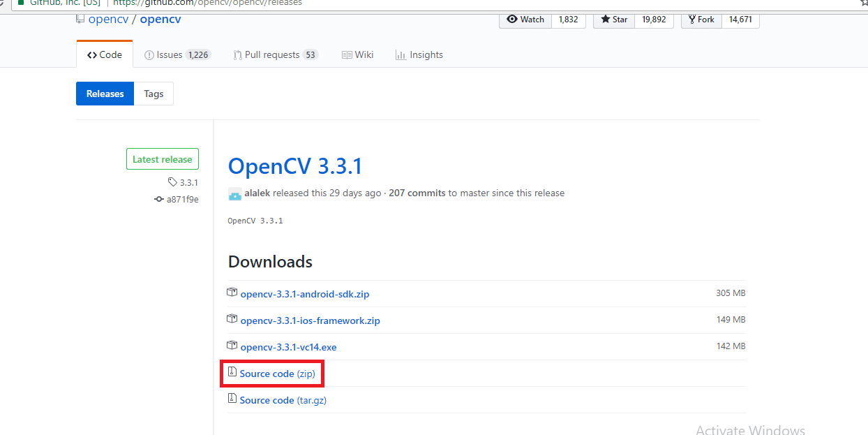
Task: Click the Watch button
Action: pyautogui.click(x=525, y=20)
